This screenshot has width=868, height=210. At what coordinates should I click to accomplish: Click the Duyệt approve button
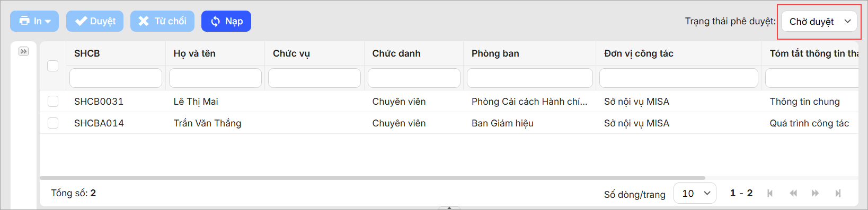coord(95,21)
